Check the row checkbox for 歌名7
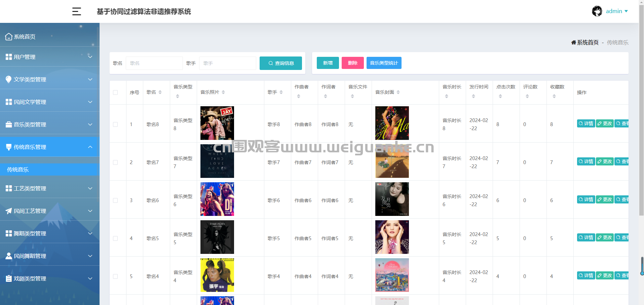Image resolution: width=644 pixels, height=305 pixels. [115, 162]
